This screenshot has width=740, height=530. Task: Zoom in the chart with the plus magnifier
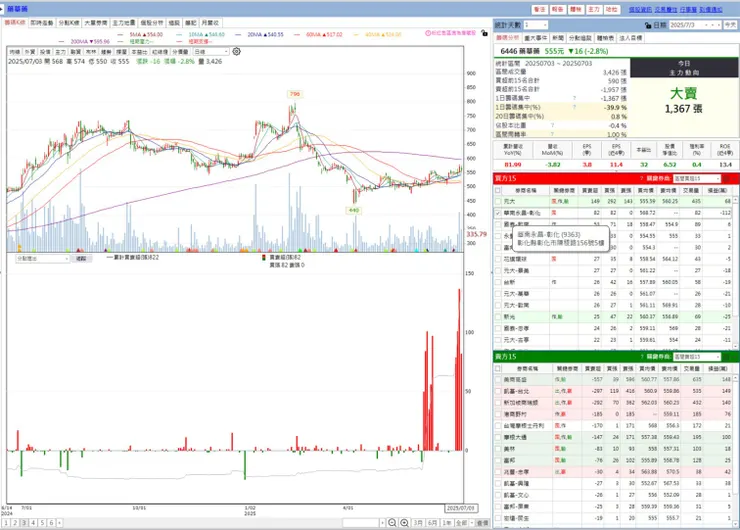click(404, 523)
